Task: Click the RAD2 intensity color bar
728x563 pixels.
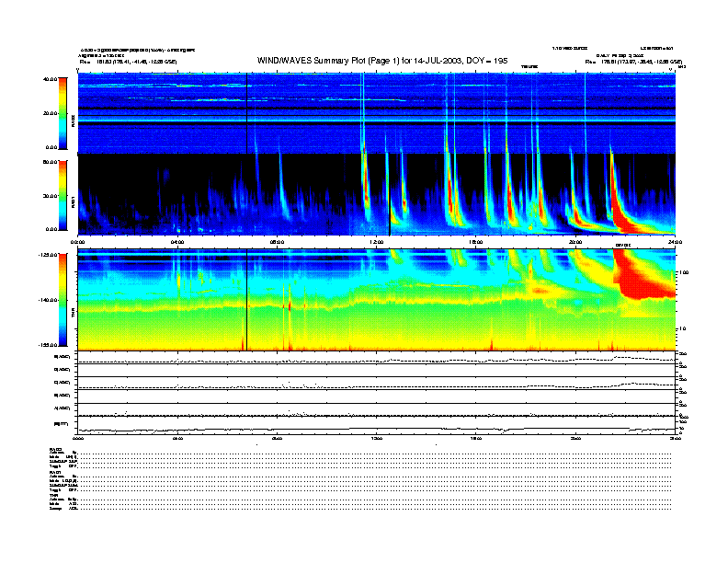Action: point(63,113)
